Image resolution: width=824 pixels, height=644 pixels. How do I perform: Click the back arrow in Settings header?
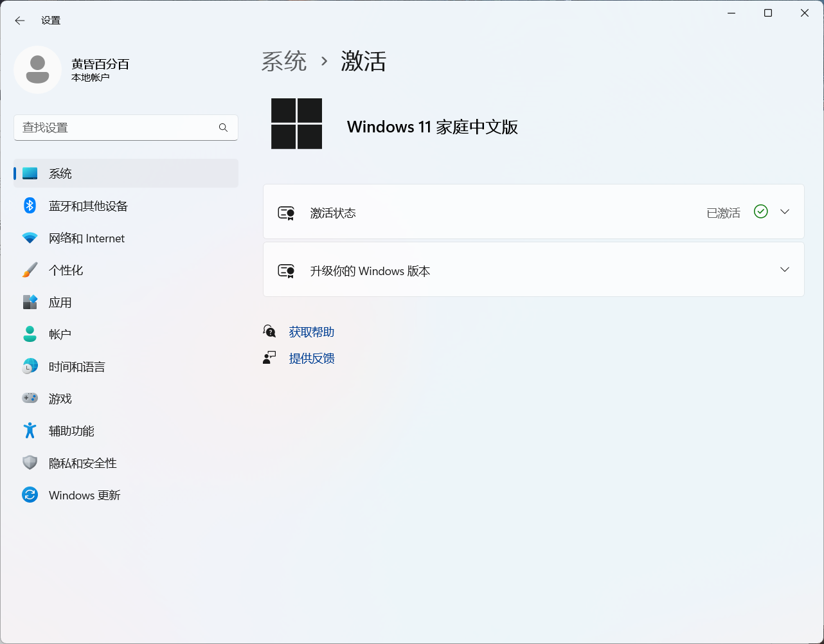point(20,21)
